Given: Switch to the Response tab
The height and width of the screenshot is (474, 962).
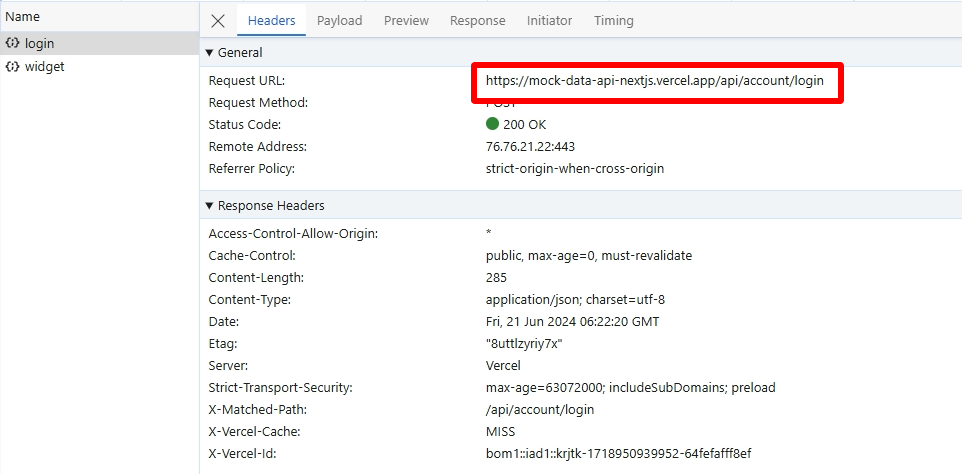Looking at the screenshot, I should (477, 20).
